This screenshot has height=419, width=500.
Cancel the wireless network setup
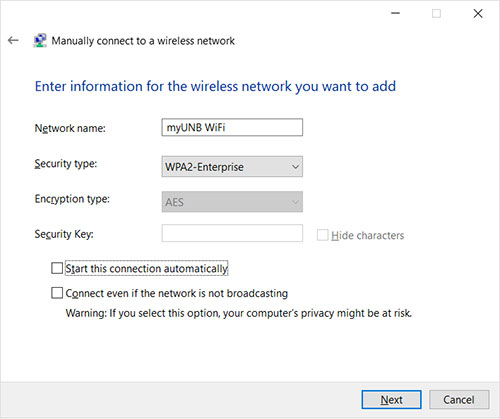pyautogui.click(x=459, y=399)
